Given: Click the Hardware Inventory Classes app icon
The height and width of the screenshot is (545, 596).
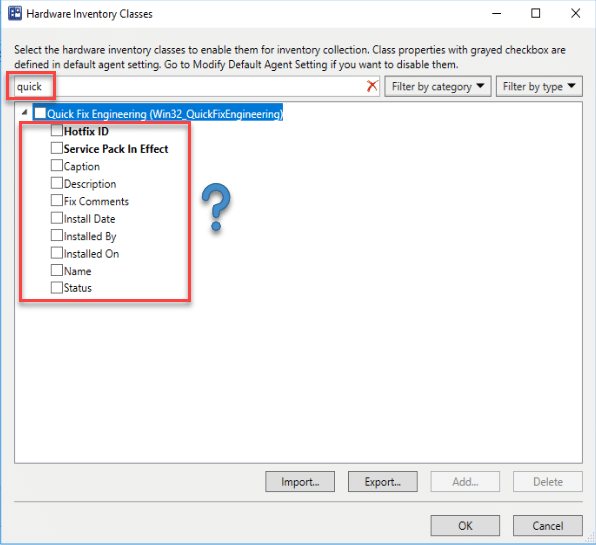Looking at the screenshot, I should [15, 13].
